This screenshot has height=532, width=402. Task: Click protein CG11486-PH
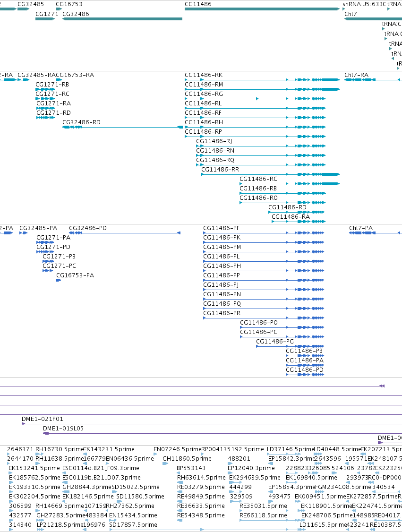(222, 266)
